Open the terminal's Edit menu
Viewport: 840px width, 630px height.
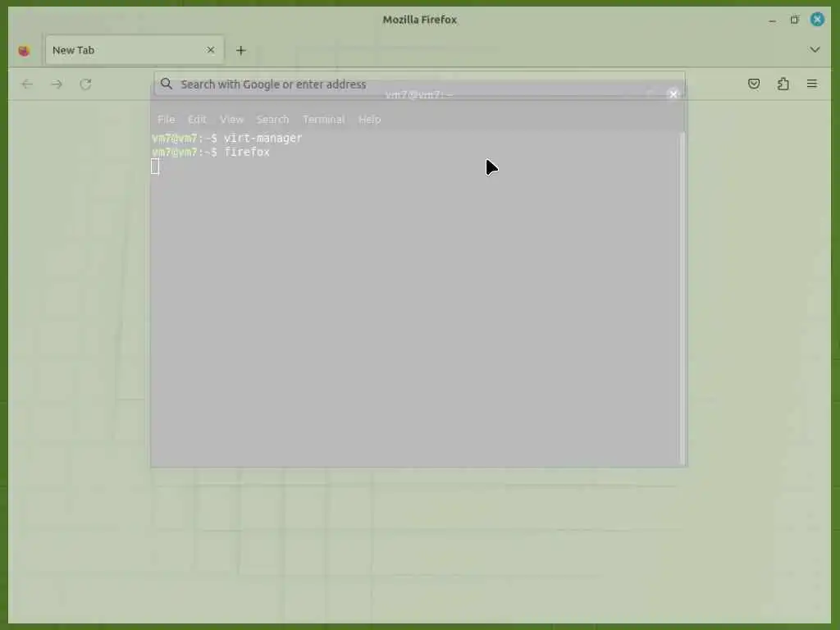(197, 120)
